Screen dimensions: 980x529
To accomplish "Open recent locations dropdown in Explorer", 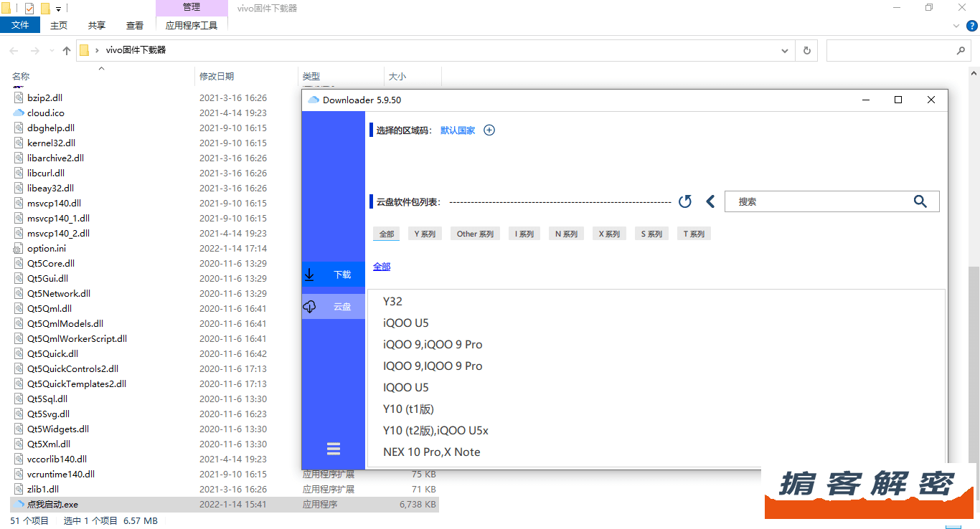I will 51,51.
